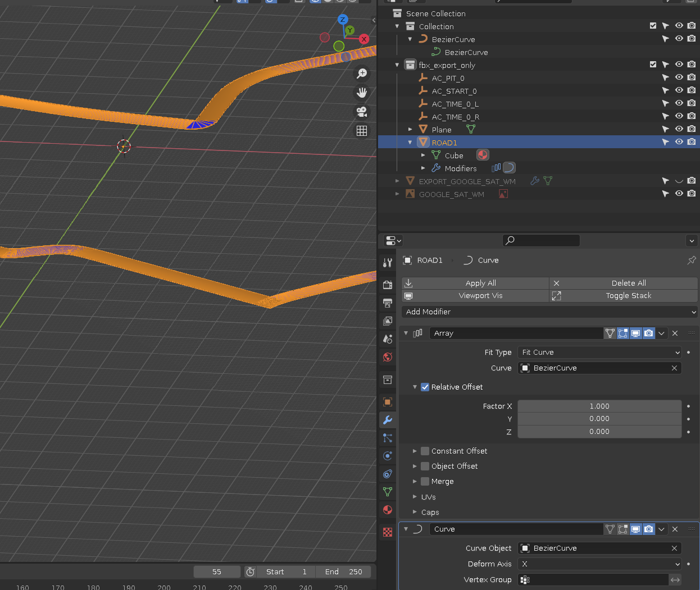The image size is (700, 590).
Task: Open the Scene properties tab
Action: click(388, 339)
